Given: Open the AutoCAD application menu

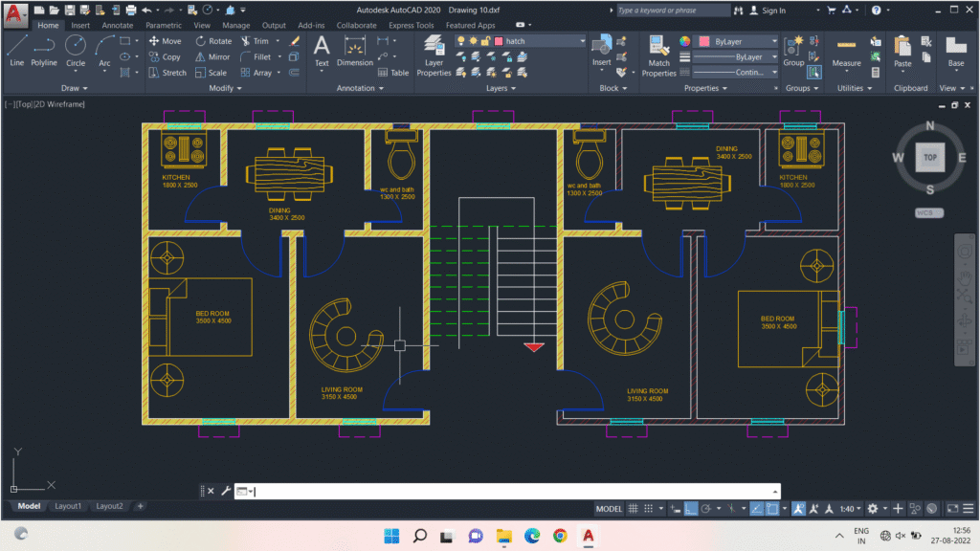Looking at the screenshot, I should tap(14, 14).
